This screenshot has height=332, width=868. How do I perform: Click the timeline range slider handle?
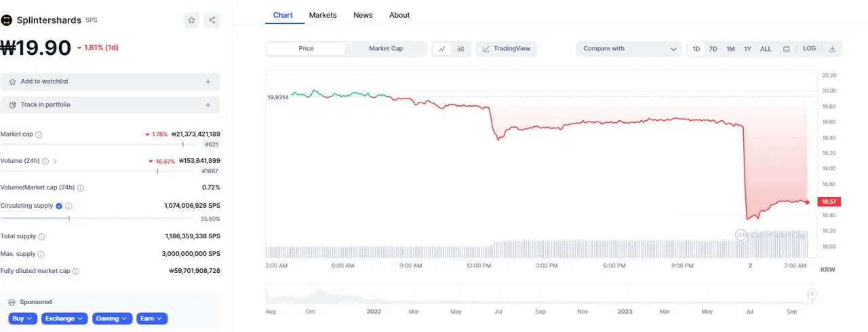[x=812, y=294]
